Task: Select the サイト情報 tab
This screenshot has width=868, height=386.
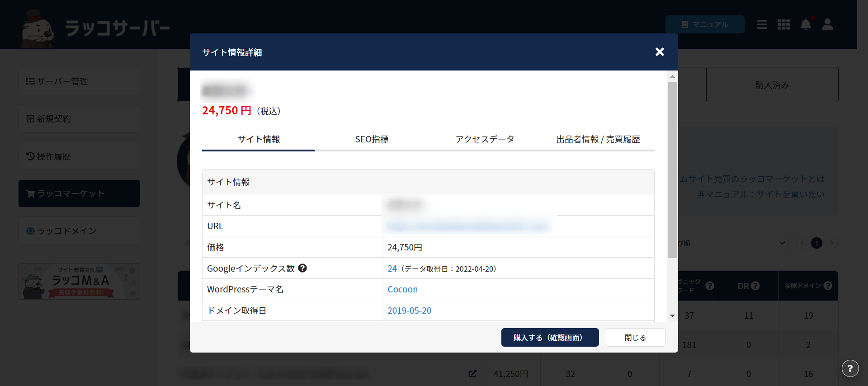Action: coord(259,139)
